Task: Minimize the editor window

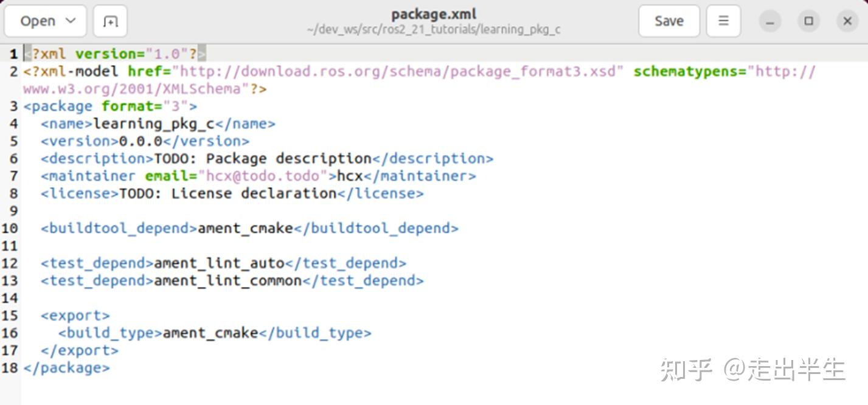Action: [x=769, y=21]
